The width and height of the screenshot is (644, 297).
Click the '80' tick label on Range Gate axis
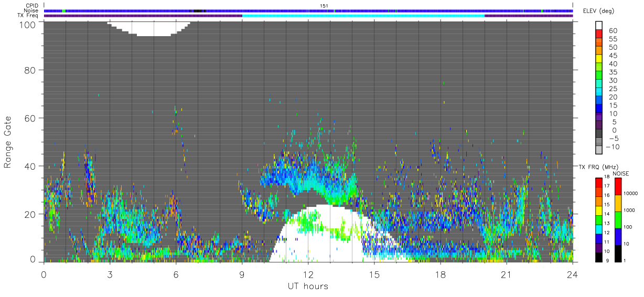[x=31, y=70]
